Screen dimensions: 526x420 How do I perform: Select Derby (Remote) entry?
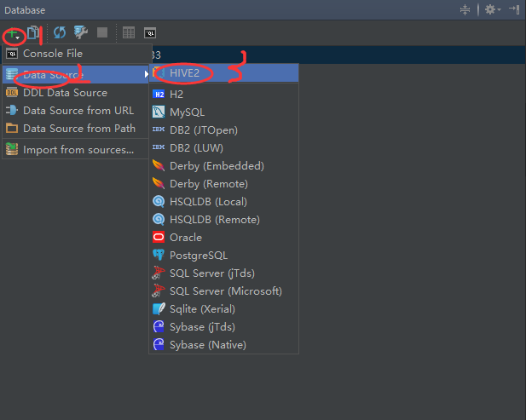click(x=223, y=184)
